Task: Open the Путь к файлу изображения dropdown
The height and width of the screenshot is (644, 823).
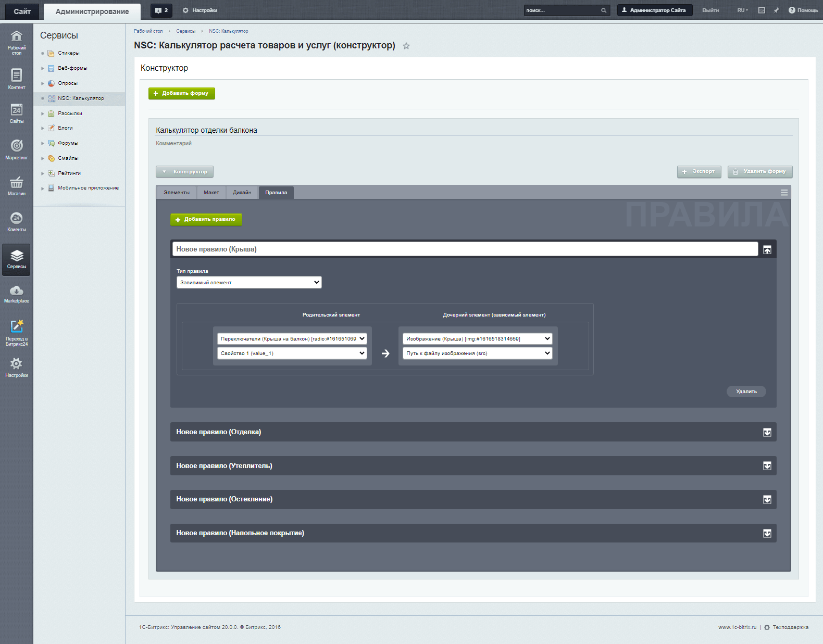Action: (478, 353)
